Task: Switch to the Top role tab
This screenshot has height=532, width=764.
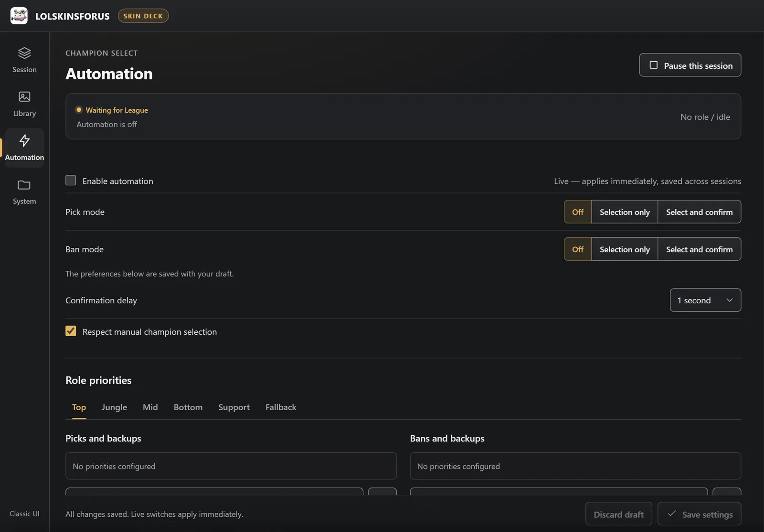Action: [79, 407]
